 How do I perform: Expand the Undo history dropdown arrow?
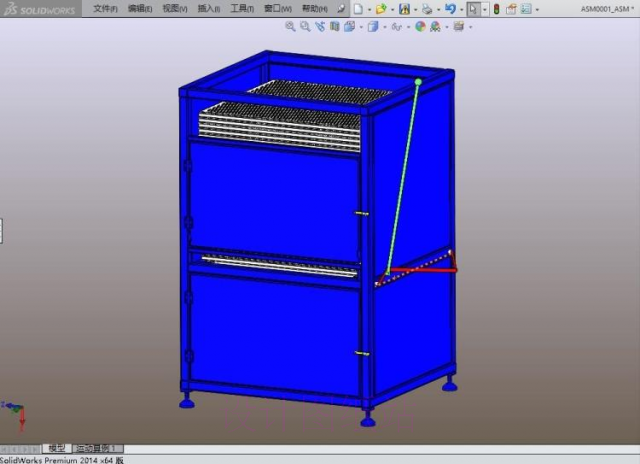pos(461,8)
